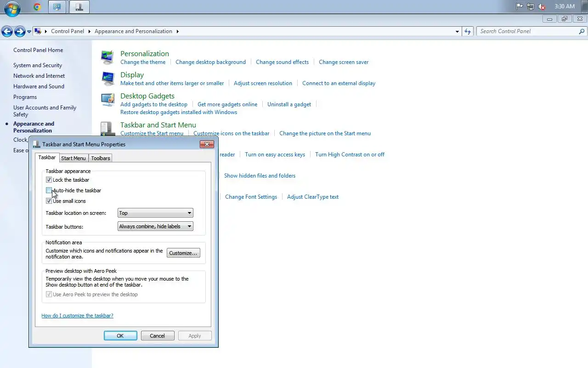Open Control Panel Home
This screenshot has height=368, width=588.
(x=38, y=50)
